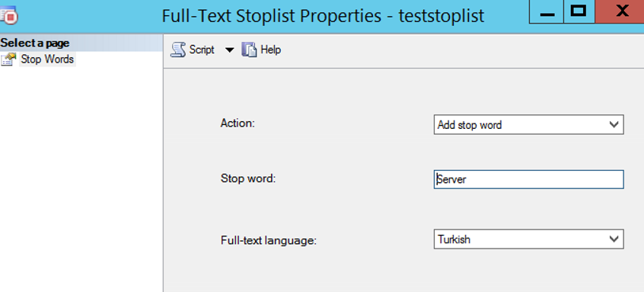Click the Stop Words page icon
This screenshot has width=644, height=292.
[x=8, y=59]
